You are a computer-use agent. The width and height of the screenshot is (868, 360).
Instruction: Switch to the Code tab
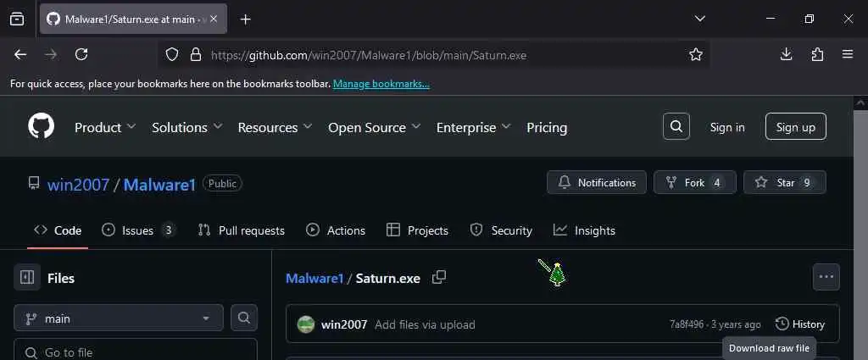click(58, 230)
